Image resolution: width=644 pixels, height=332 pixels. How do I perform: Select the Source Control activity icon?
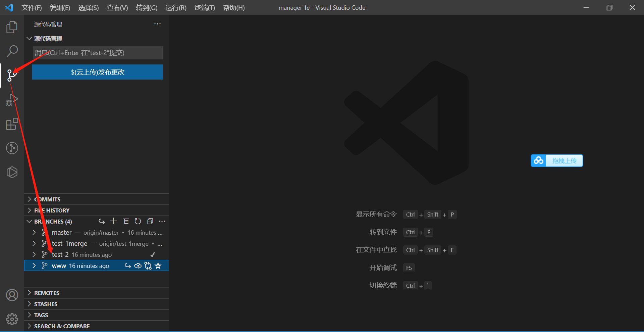pos(12,75)
